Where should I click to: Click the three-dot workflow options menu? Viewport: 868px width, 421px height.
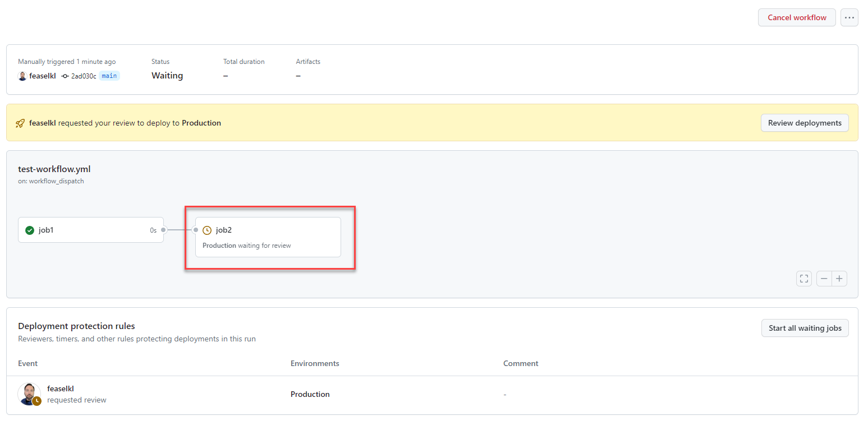click(849, 17)
